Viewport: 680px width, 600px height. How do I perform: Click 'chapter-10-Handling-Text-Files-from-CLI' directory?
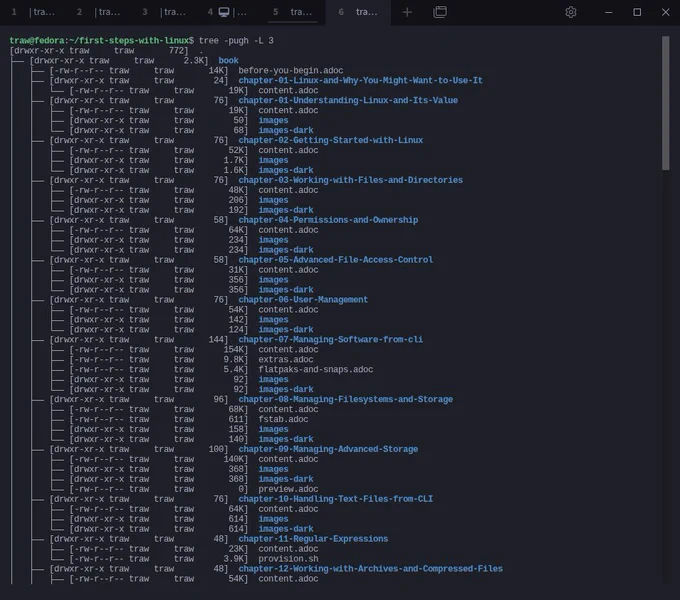click(336, 499)
